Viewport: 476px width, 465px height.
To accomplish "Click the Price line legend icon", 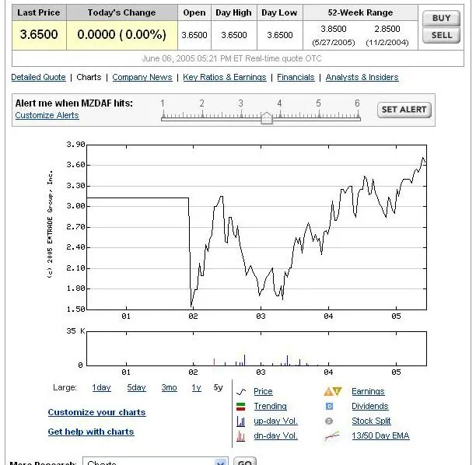I will (240, 392).
